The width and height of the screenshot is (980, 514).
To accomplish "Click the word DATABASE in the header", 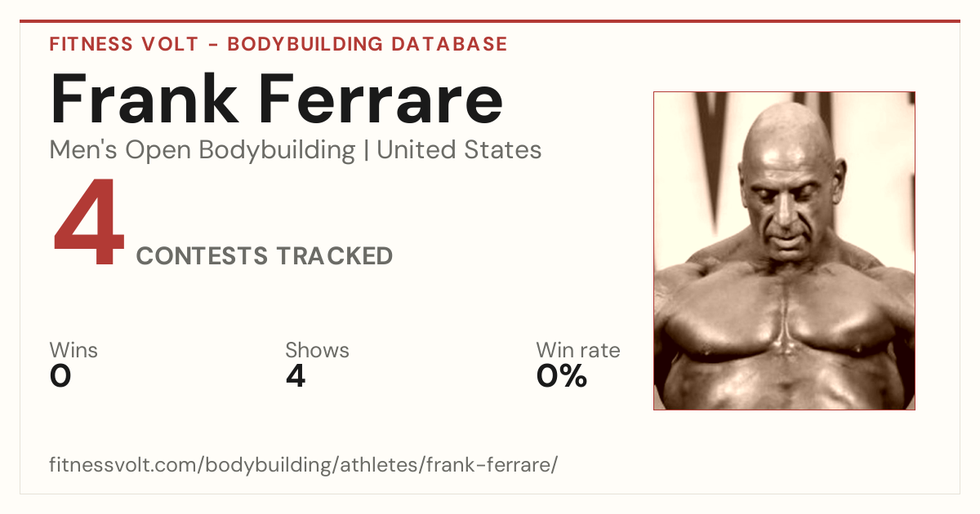I will coord(449,44).
